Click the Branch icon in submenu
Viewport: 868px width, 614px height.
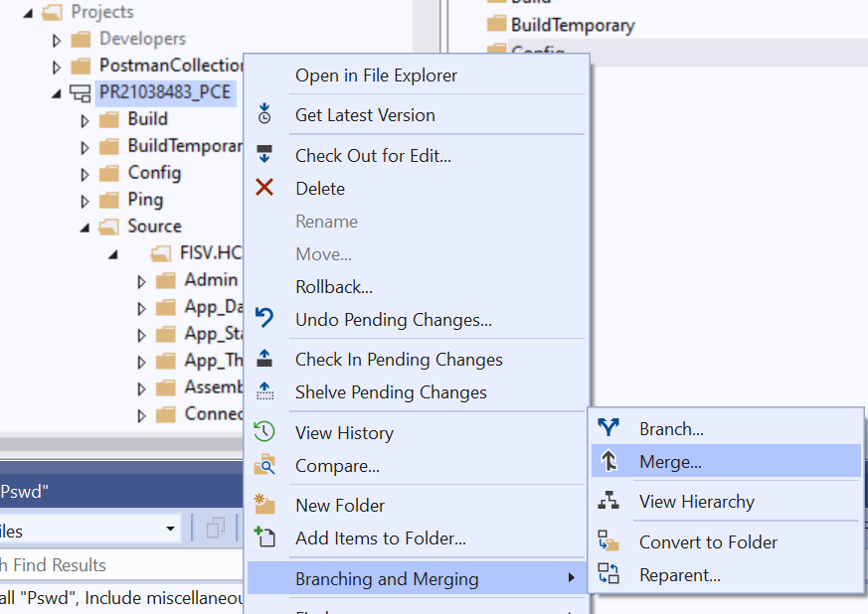coord(608,428)
